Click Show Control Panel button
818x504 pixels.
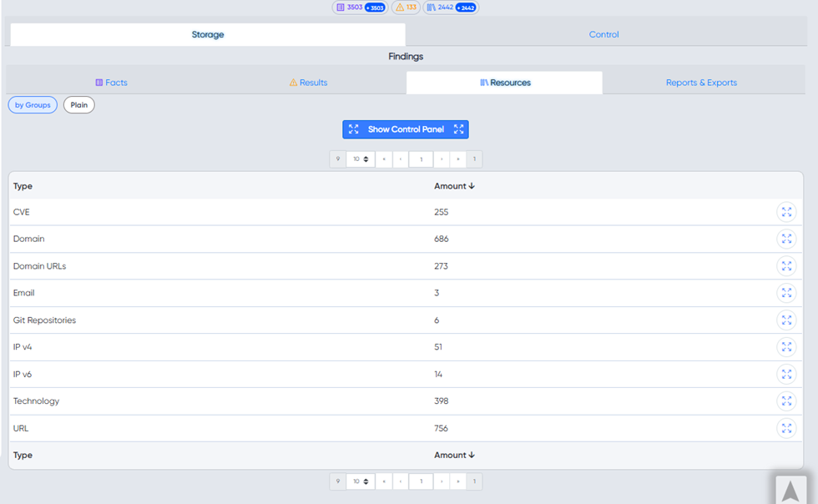pyautogui.click(x=406, y=129)
